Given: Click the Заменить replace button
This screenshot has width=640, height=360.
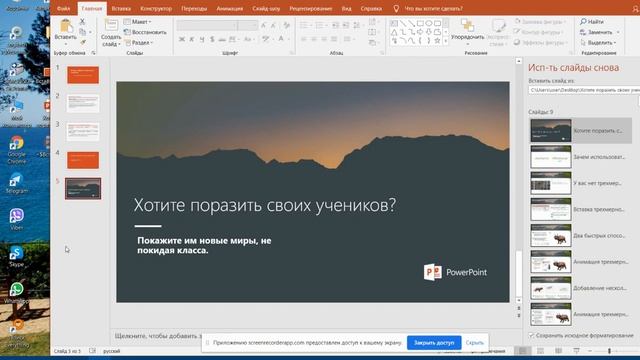Looking at the screenshot, I should 596,32.
